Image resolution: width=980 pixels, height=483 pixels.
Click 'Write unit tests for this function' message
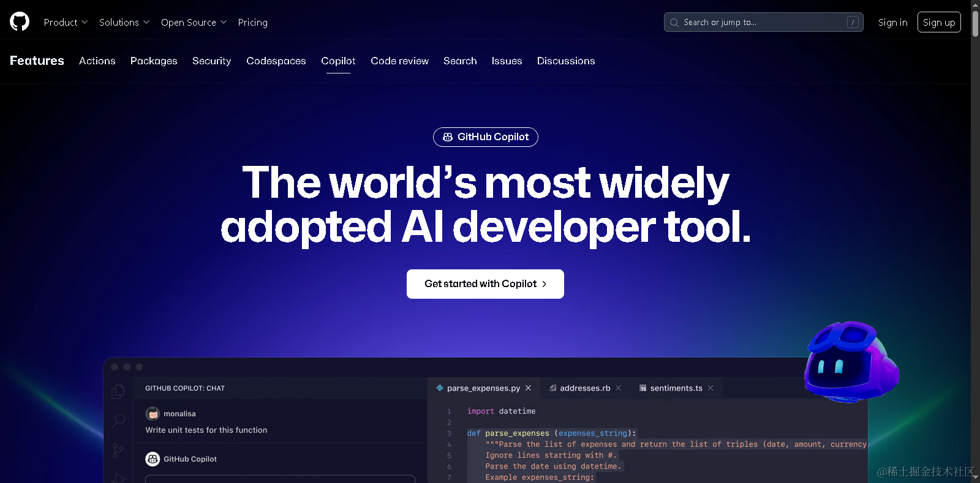[x=206, y=430]
